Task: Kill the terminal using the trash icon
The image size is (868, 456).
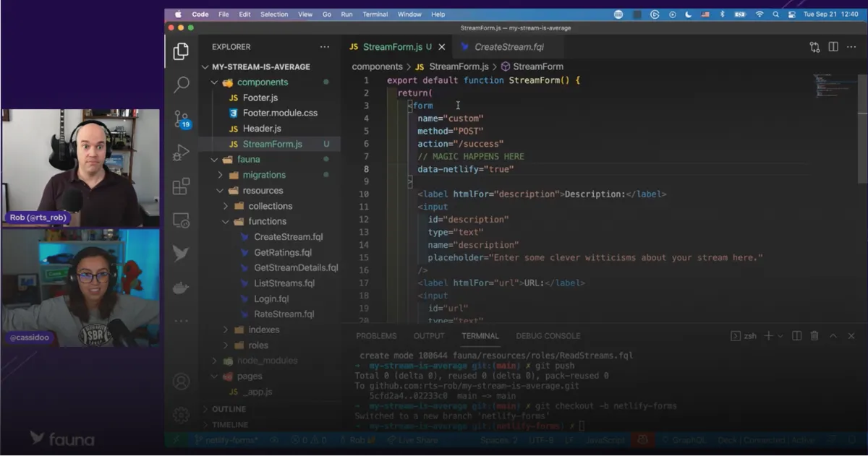Action: point(814,335)
